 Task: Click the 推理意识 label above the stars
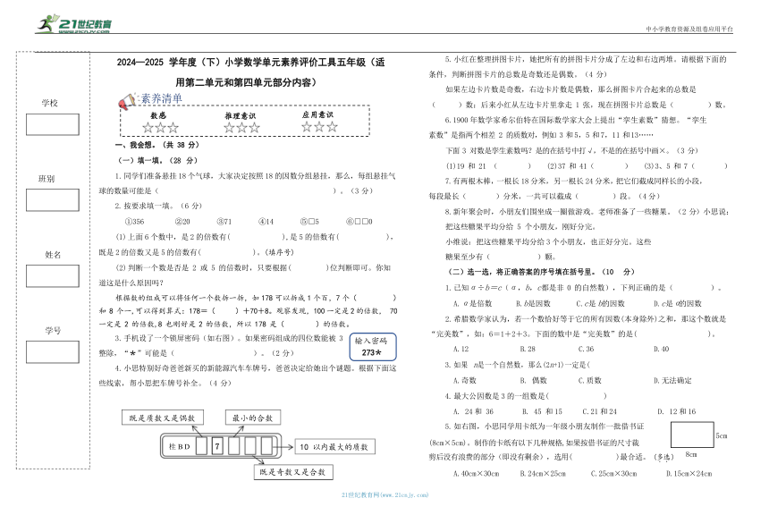[x=241, y=115]
